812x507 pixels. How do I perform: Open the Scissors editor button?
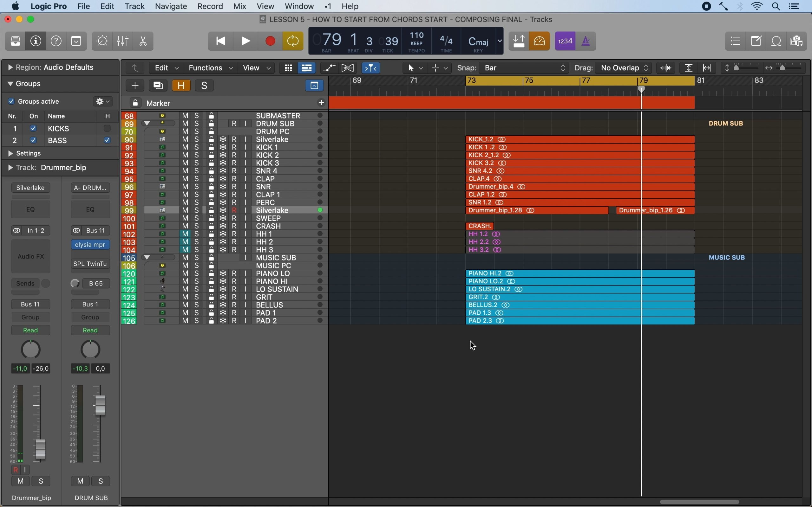point(143,41)
